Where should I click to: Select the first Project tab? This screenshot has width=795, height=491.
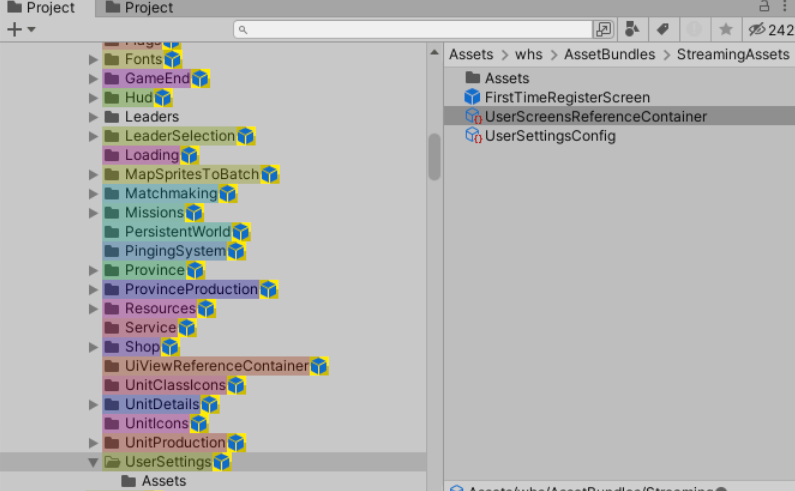42,8
